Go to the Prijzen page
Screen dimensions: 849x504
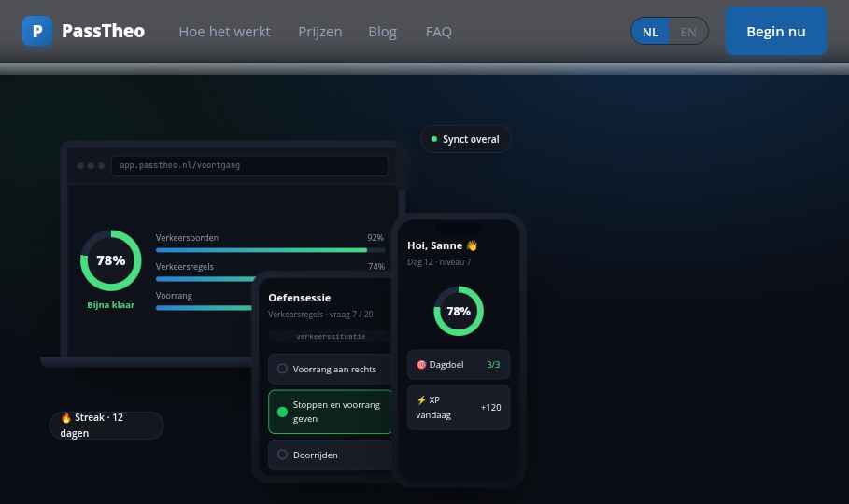320,32
